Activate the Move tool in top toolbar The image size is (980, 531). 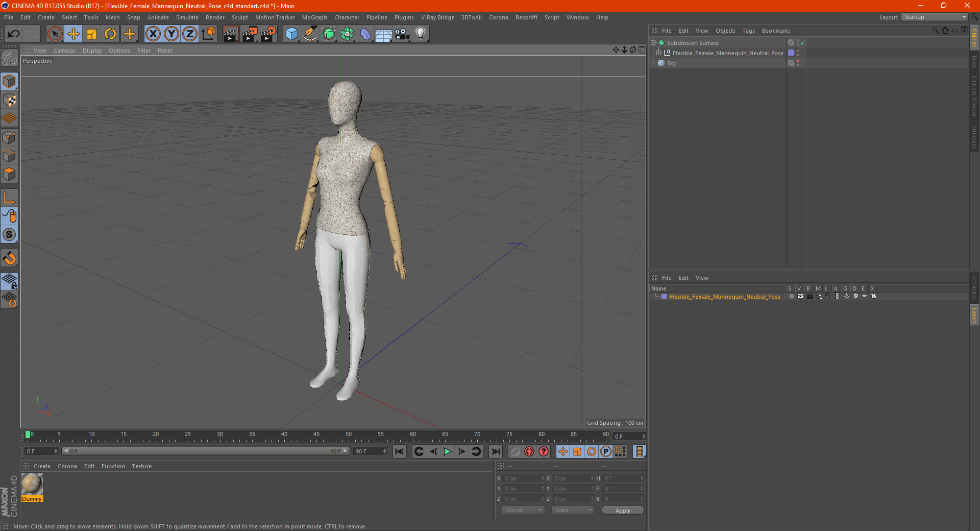coord(73,34)
